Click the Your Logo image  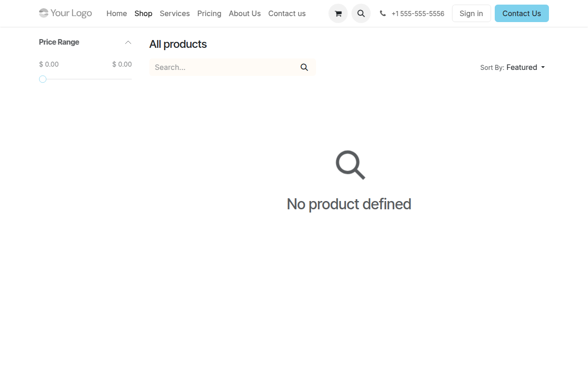click(65, 13)
